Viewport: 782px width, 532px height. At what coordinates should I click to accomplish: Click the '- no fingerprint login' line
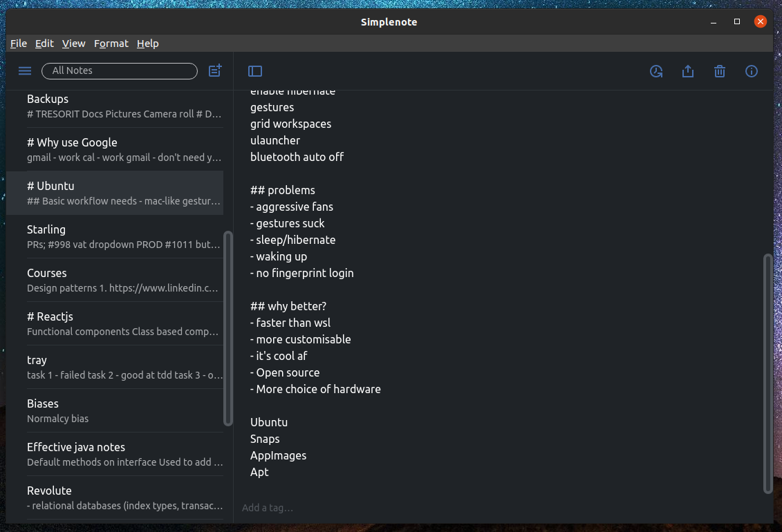point(301,273)
